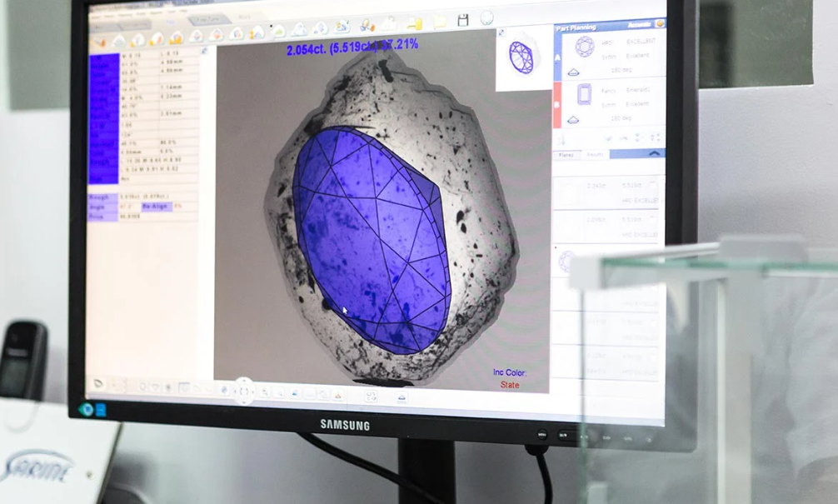Tick the checkbox on the 2.343ct result row
This screenshot has width=838, height=504.
point(652,184)
